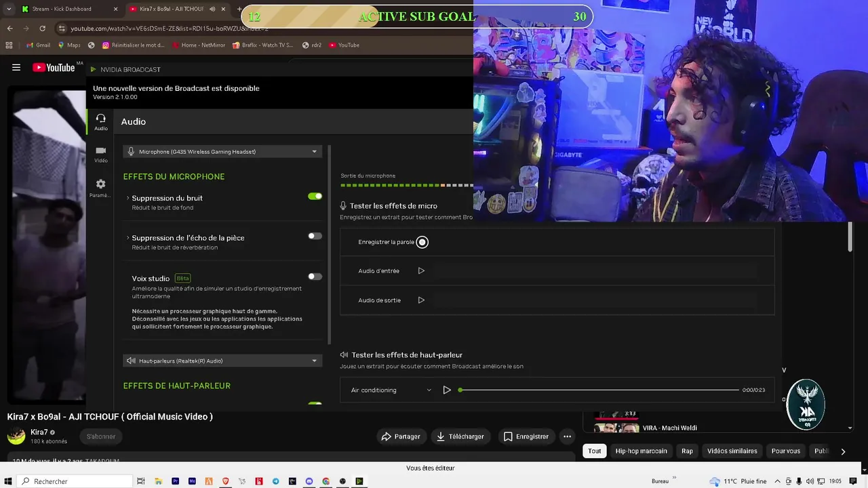The image size is (868, 488).
Task: Select the Tout filter chip
Action: coord(595,451)
